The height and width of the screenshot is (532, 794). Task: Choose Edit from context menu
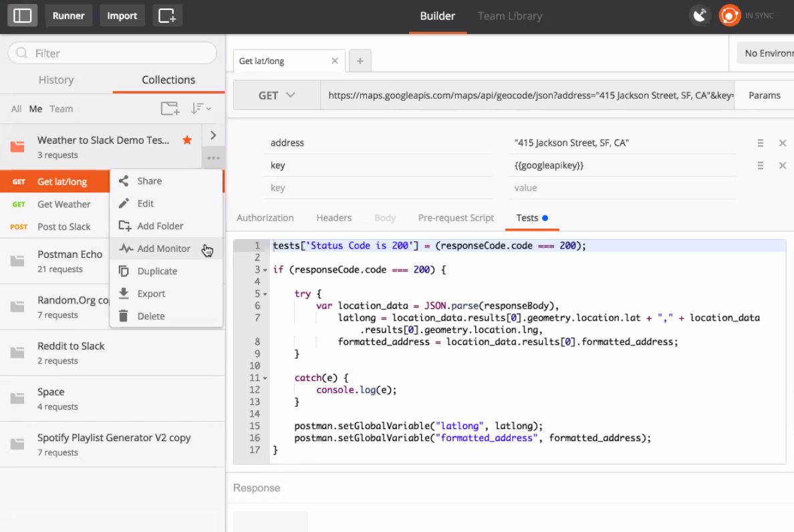click(166, 203)
